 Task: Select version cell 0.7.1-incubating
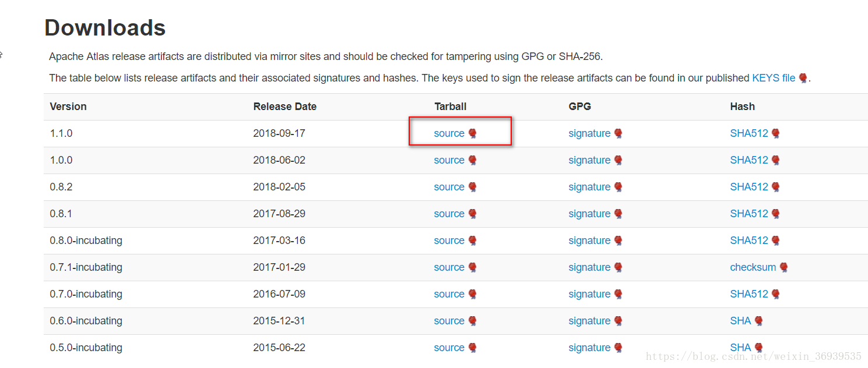click(86, 267)
